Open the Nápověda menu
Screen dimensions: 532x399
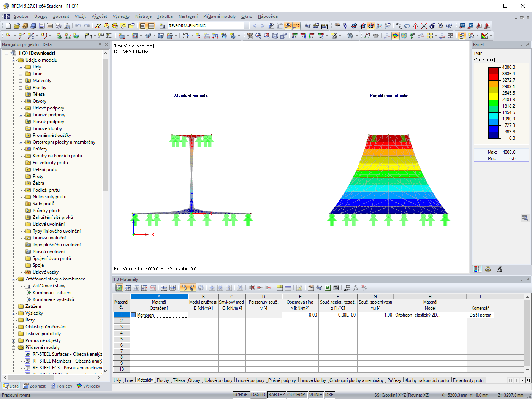tap(268, 16)
